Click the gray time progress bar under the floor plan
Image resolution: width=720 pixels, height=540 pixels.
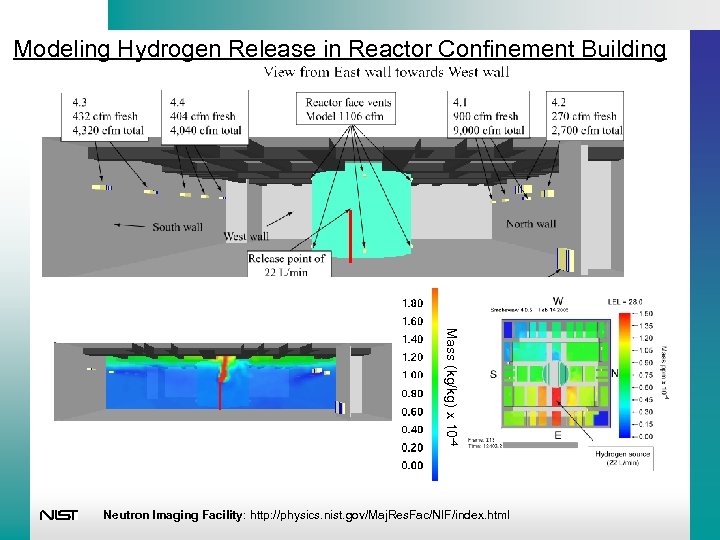[540, 445]
